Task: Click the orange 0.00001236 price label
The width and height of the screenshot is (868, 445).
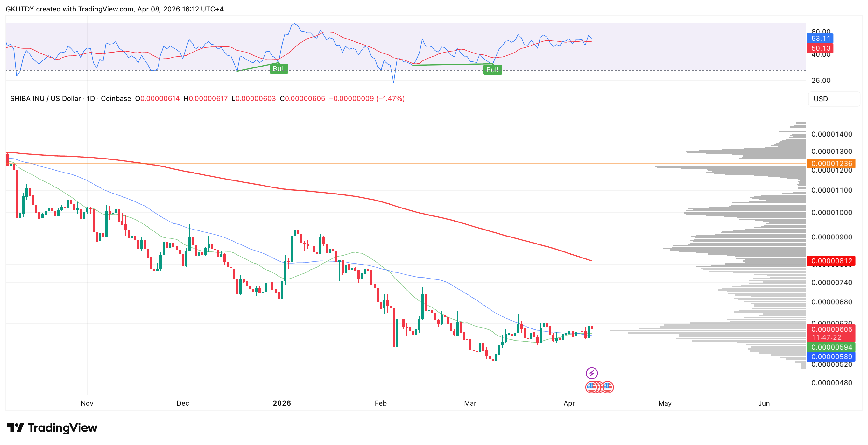Action: tap(831, 163)
